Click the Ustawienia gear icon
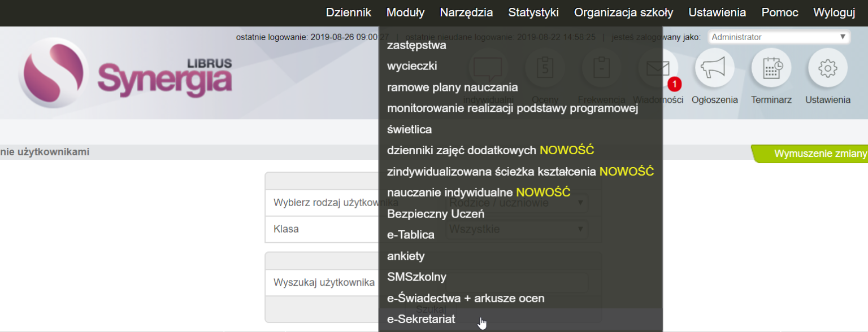868x332 pixels. tap(827, 69)
